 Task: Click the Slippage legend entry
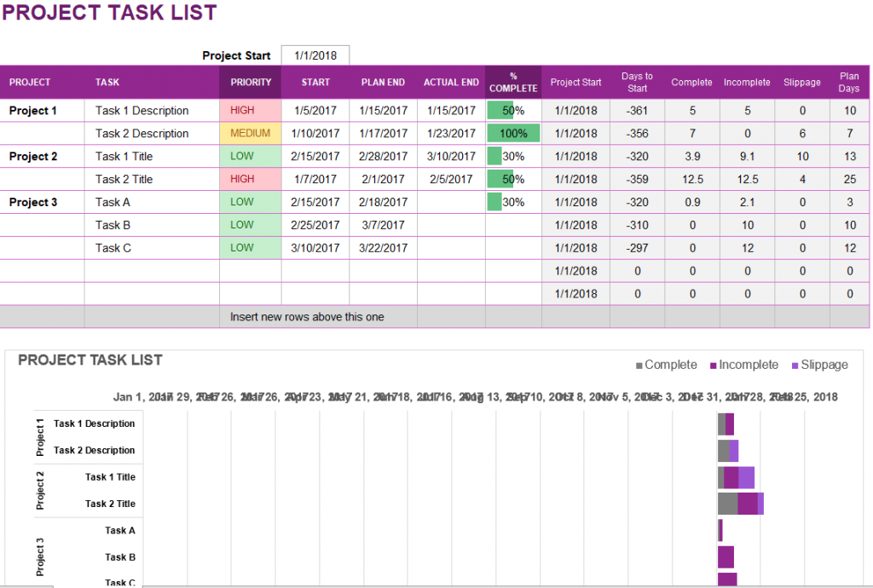tap(819, 364)
